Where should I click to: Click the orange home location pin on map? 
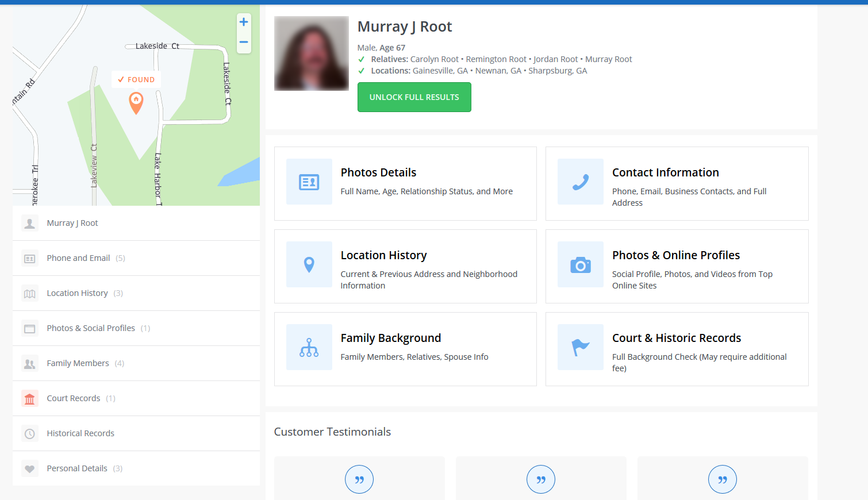tap(136, 103)
